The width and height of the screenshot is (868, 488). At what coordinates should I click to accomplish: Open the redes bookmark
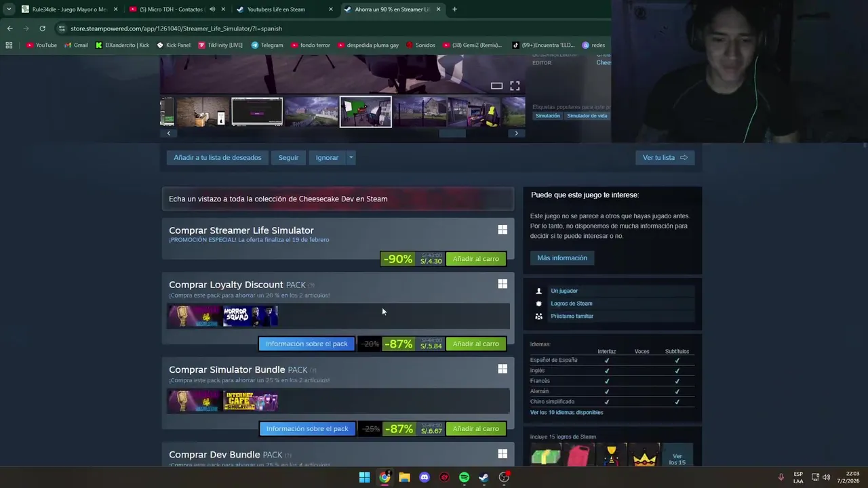(593, 45)
